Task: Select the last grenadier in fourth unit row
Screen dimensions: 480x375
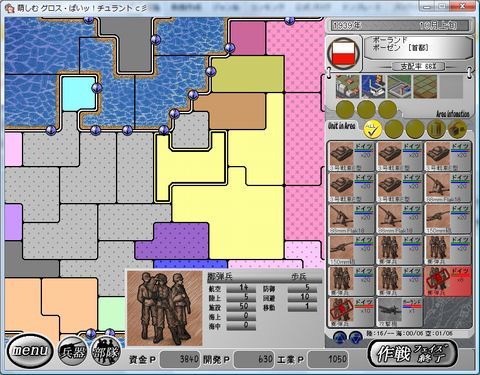Action: click(448, 250)
